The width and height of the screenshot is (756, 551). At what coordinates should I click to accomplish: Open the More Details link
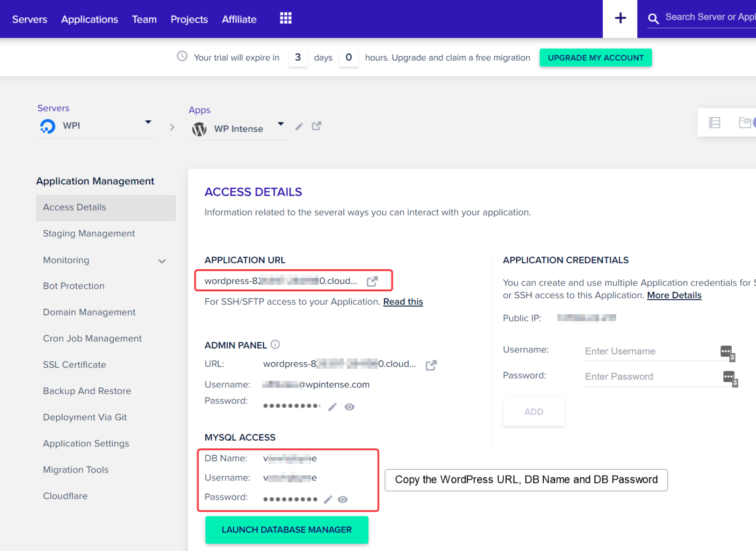[x=674, y=295]
